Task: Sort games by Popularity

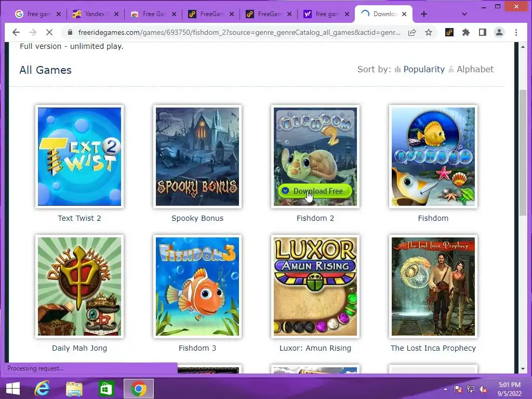Action: [424, 69]
